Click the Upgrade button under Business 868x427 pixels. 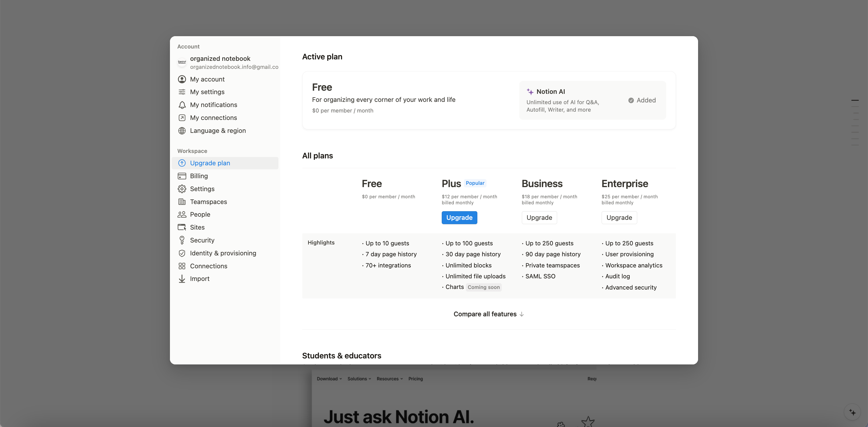point(539,218)
